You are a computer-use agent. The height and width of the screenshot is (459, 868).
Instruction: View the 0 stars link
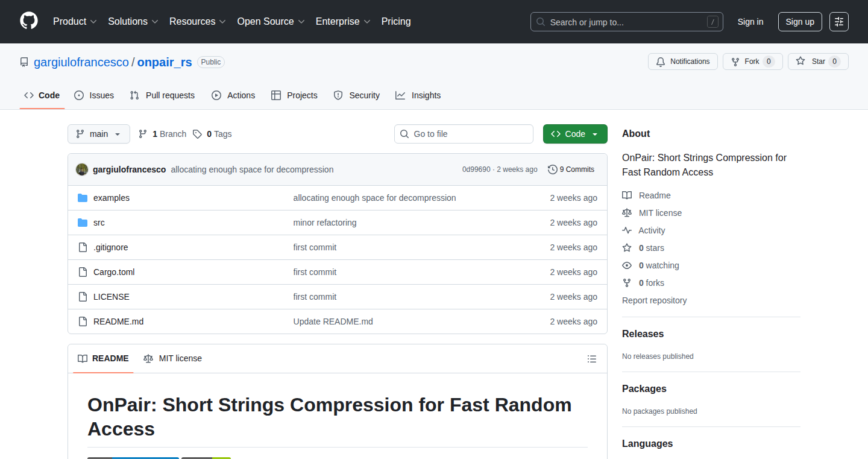pos(643,248)
